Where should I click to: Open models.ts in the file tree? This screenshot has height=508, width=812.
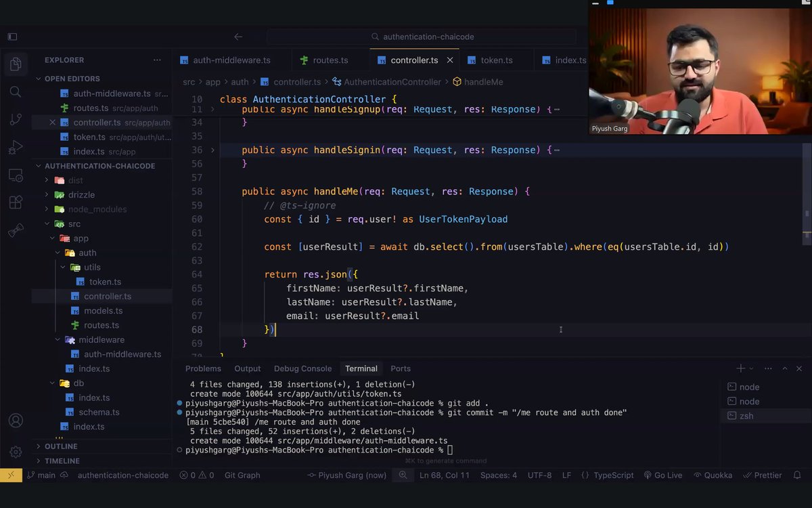click(103, 311)
